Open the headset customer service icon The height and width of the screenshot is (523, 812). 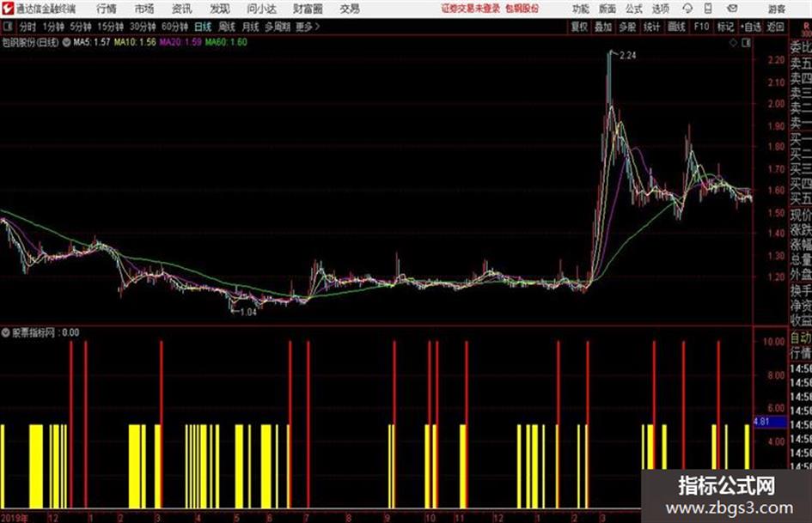tap(687, 9)
